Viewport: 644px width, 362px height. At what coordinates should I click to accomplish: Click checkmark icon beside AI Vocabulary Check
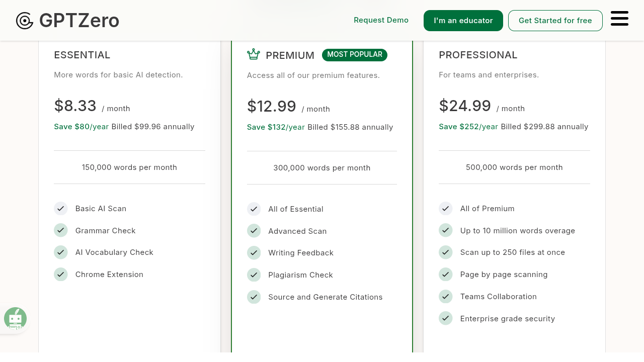[x=61, y=252]
